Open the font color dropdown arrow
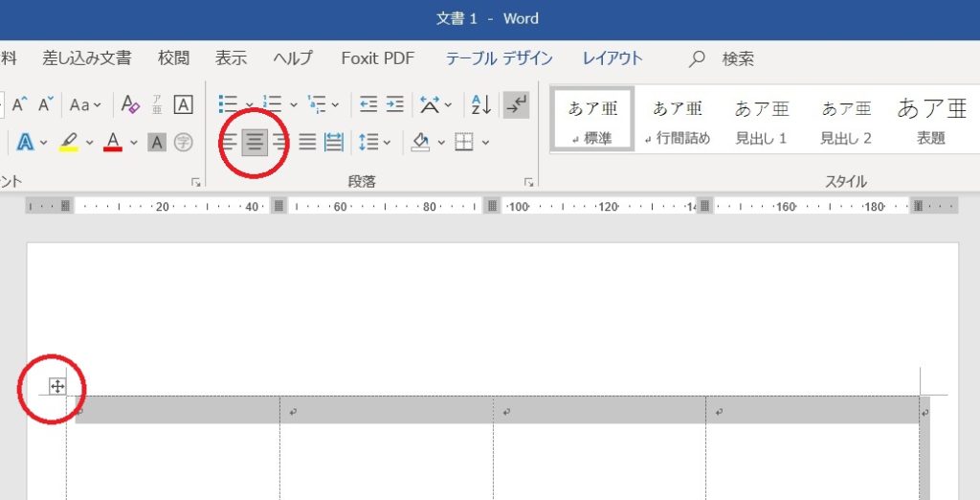Screen dimensions: 980x500 (134, 144)
